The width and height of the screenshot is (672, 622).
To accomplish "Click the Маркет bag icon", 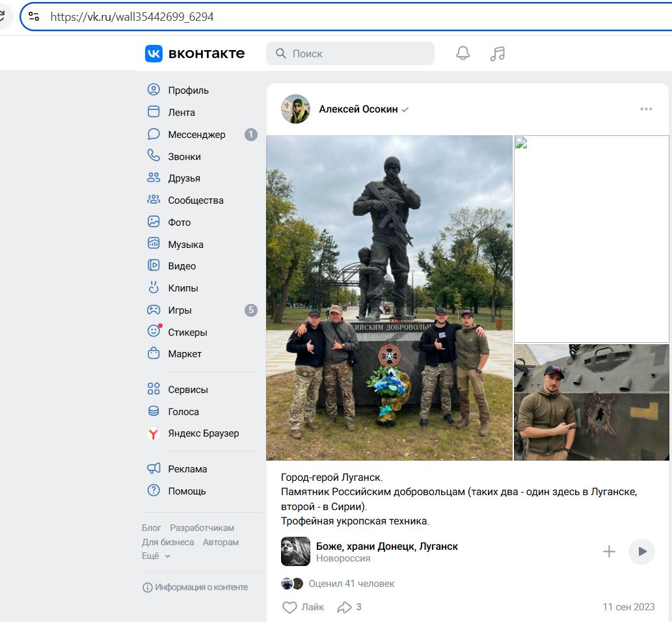I will pyautogui.click(x=154, y=353).
